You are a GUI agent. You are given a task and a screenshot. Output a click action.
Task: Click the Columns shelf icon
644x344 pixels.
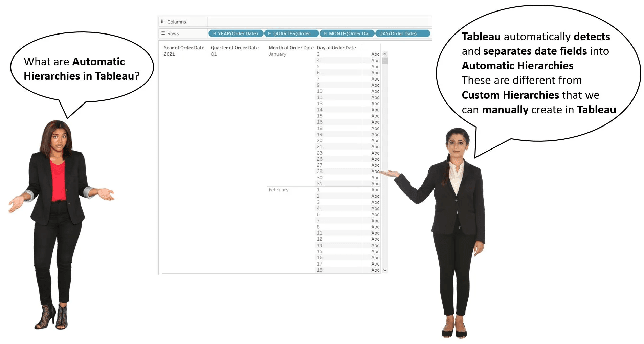163,22
